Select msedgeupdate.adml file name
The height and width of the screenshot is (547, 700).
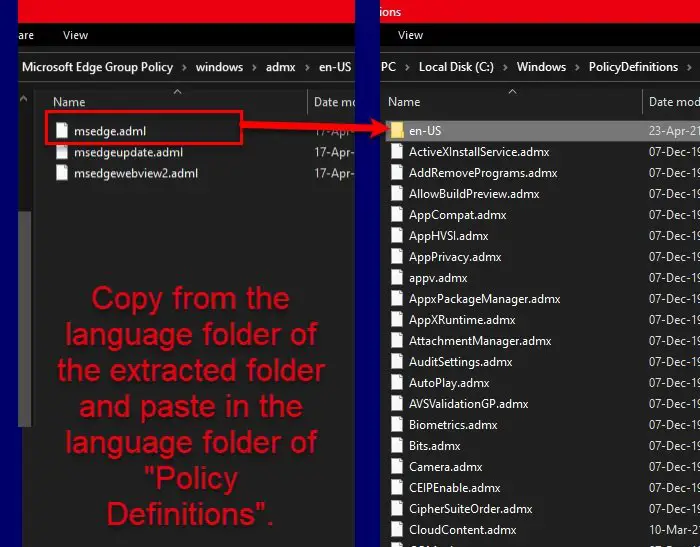pyautogui.click(x=129, y=152)
